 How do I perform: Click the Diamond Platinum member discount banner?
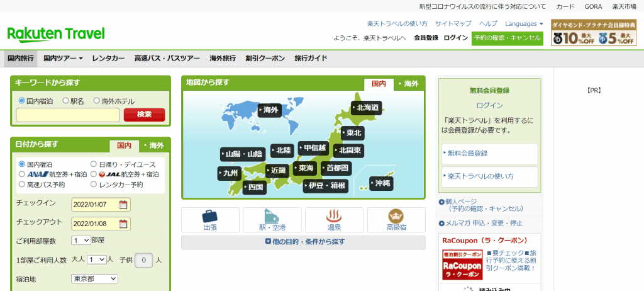click(x=594, y=33)
